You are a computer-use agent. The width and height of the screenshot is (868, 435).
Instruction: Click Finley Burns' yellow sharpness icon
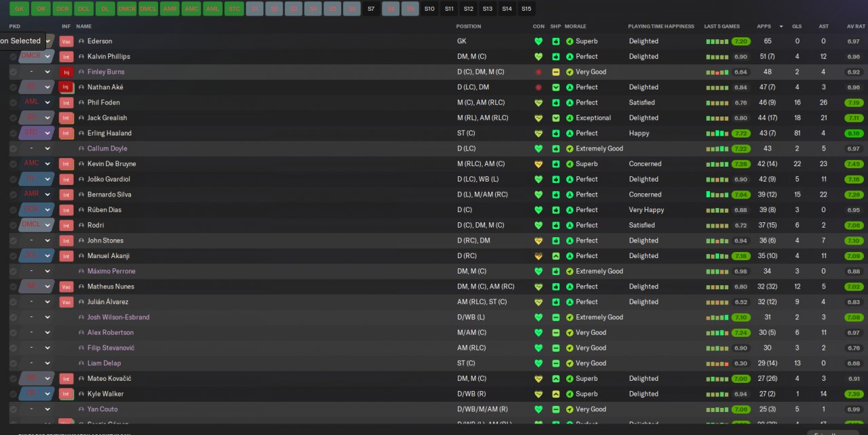pos(555,72)
